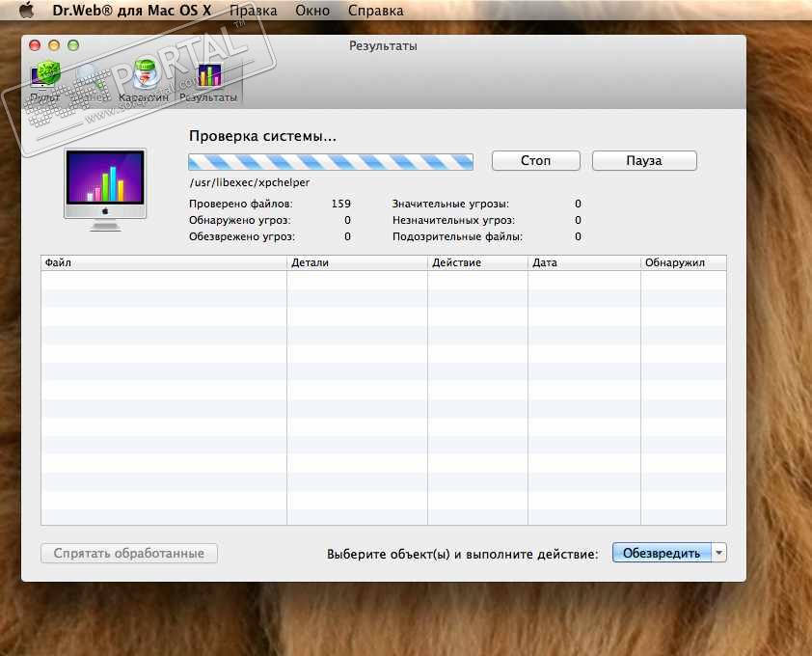Open the Пульт toolbar section
The width and height of the screenshot is (812, 656).
tap(45, 83)
